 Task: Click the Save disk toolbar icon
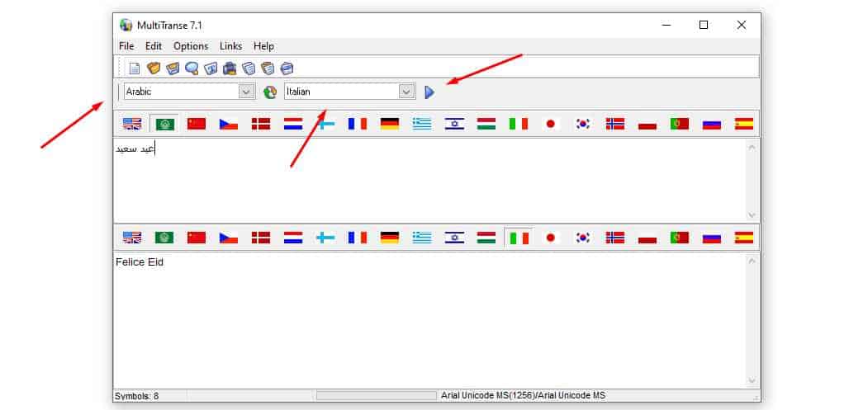[173, 68]
